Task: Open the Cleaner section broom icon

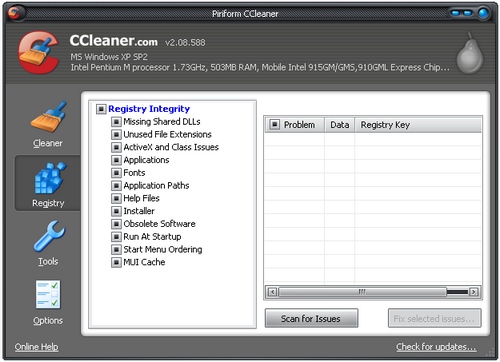Action: click(x=48, y=117)
